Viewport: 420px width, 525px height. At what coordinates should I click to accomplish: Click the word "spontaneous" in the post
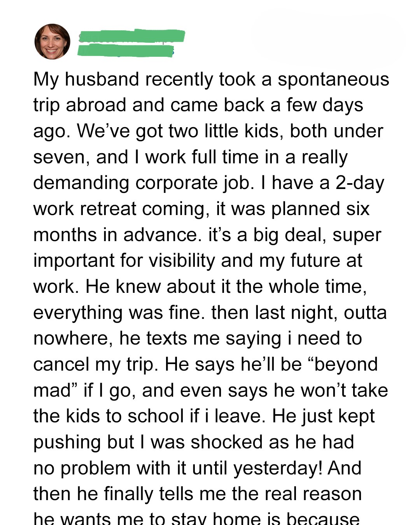tap(333, 79)
